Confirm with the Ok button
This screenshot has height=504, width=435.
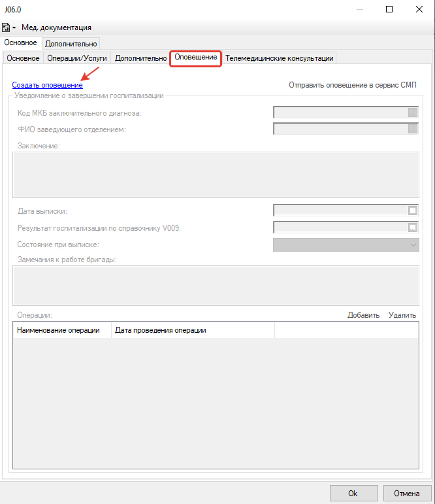point(353,493)
